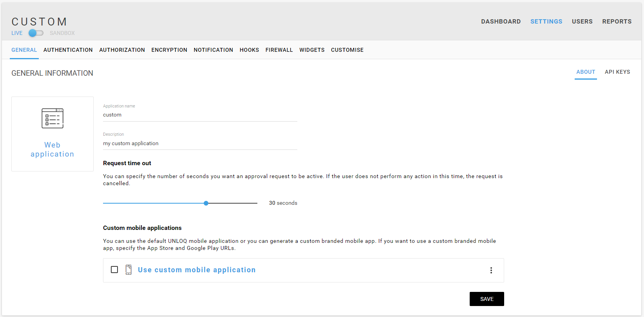Switch to the Widgets tab
The height and width of the screenshot is (317, 644).
(312, 50)
